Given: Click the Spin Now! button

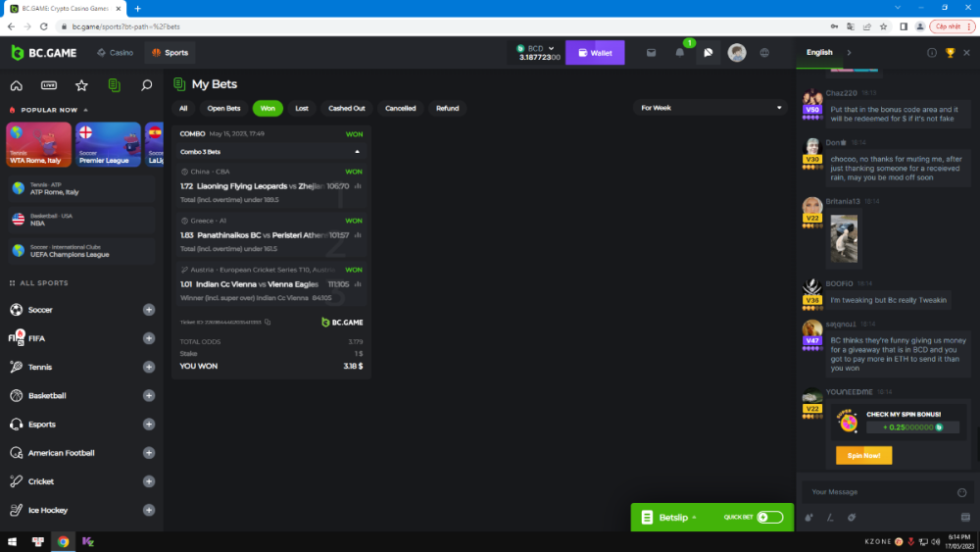Looking at the screenshot, I should [x=863, y=456].
